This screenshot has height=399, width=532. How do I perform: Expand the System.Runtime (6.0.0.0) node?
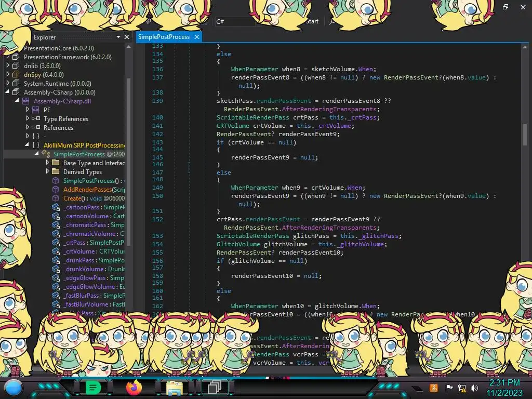(x=8, y=83)
